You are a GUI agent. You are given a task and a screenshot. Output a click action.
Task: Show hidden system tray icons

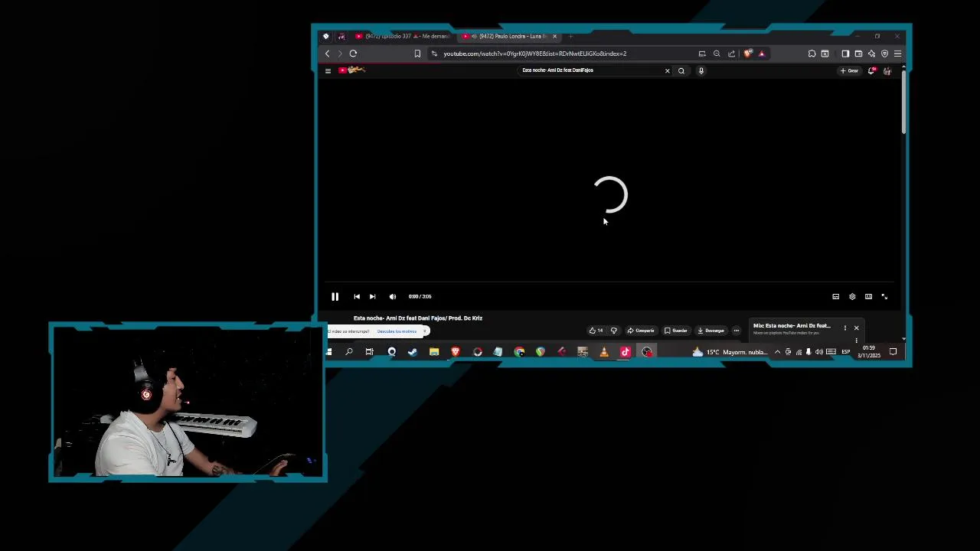(x=777, y=352)
